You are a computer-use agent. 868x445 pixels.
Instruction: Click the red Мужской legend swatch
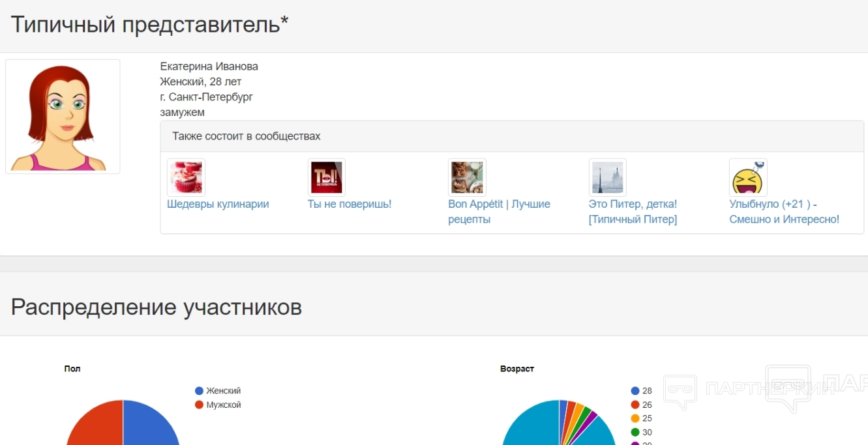(200, 405)
